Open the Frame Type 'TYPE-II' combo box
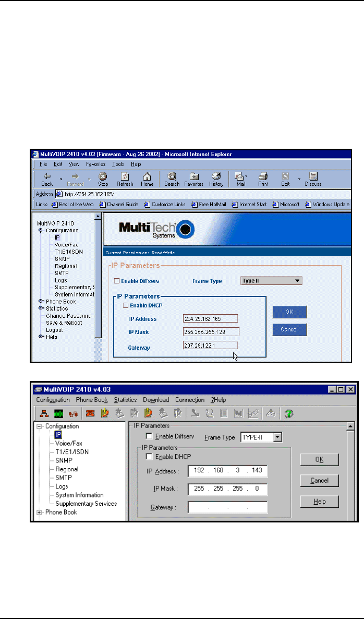This screenshot has height=619, width=364. 262,437
